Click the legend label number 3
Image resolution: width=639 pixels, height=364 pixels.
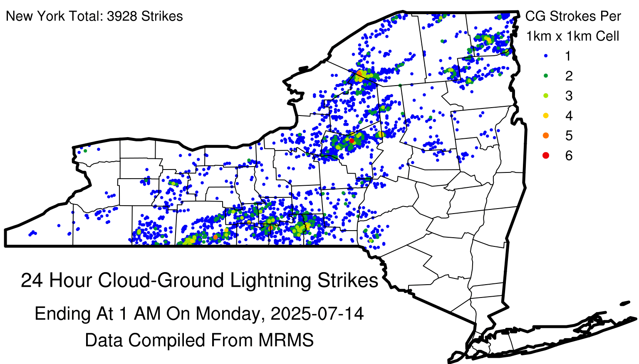coord(569,96)
